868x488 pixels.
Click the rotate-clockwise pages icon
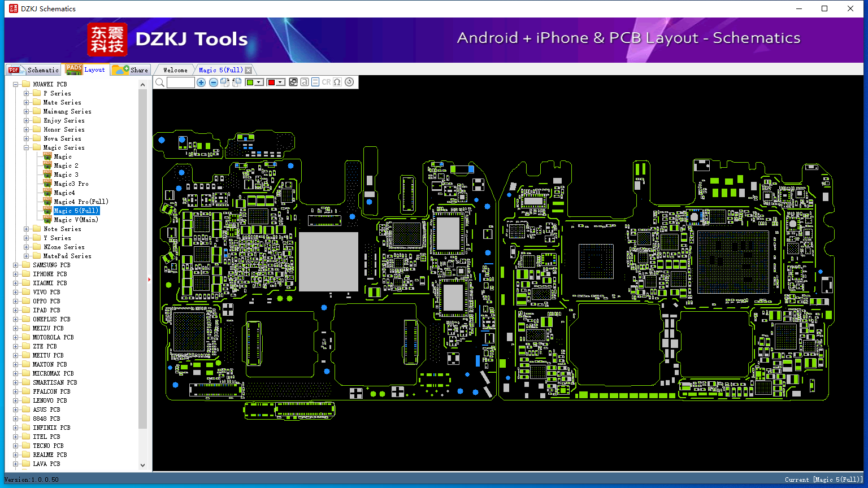point(225,82)
